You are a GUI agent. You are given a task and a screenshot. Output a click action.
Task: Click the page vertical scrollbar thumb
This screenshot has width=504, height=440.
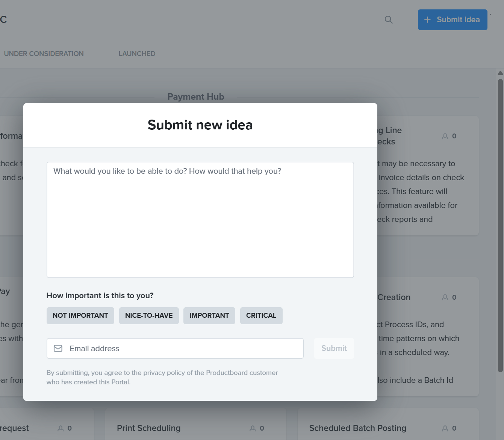pyautogui.click(x=500, y=226)
